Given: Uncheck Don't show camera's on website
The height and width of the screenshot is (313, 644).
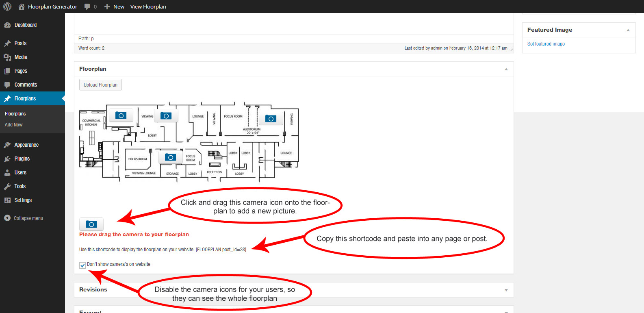Looking at the screenshot, I should pos(82,265).
